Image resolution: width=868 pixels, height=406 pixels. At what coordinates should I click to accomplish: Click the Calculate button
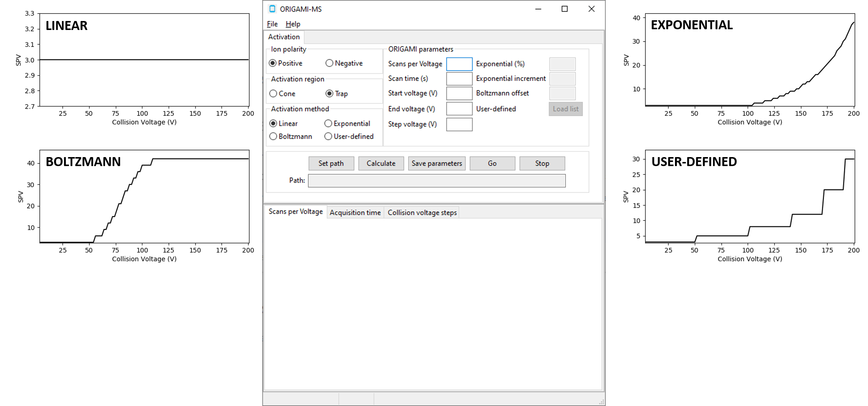click(x=381, y=163)
